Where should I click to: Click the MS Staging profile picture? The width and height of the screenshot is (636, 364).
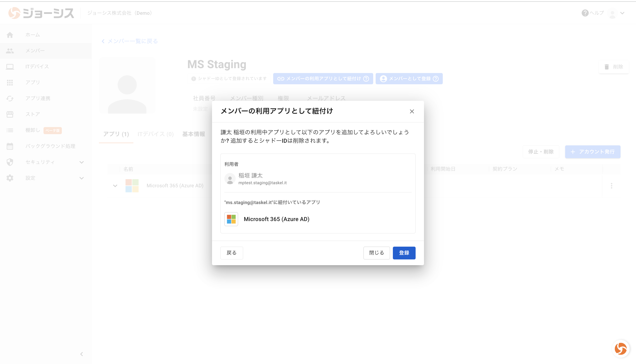coord(127,86)
